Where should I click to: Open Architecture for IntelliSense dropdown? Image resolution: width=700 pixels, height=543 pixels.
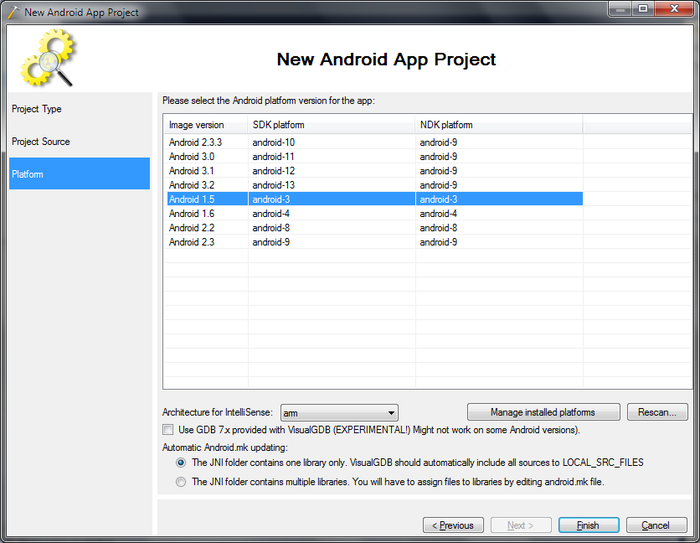click(339, 413)
